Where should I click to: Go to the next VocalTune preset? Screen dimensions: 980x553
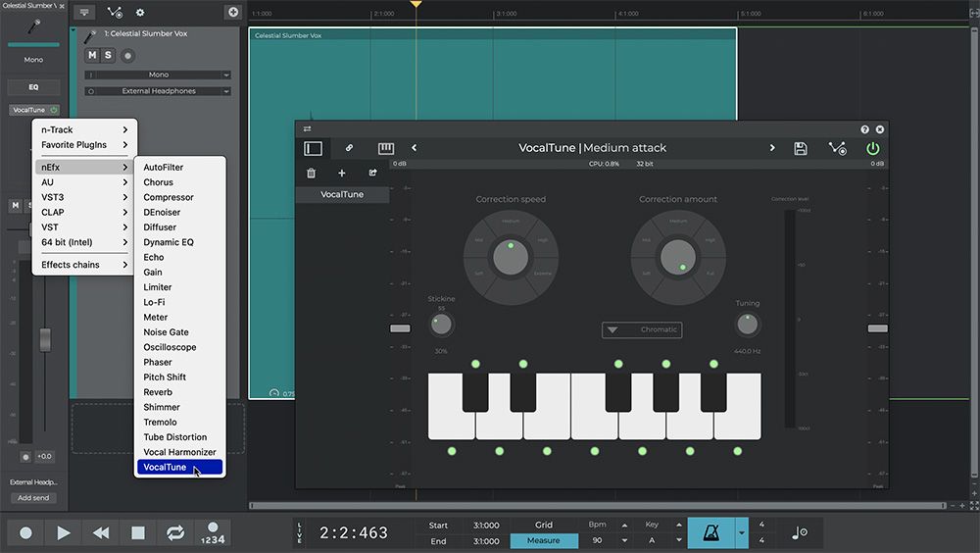coord(772,148)
